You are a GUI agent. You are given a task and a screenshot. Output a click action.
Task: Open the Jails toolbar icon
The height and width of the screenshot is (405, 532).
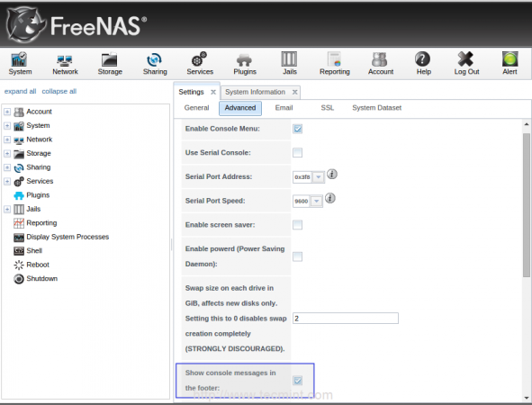[x=290, y=63]
